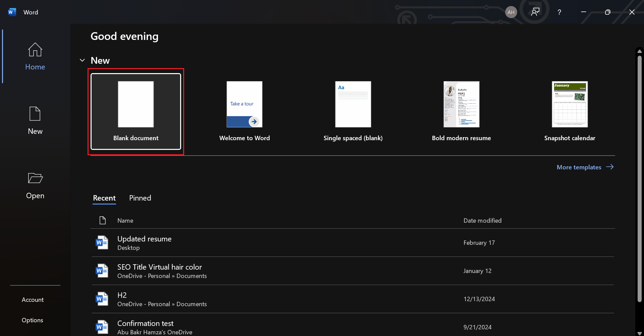
Task: Close the Word window
Action: (632, 12)
